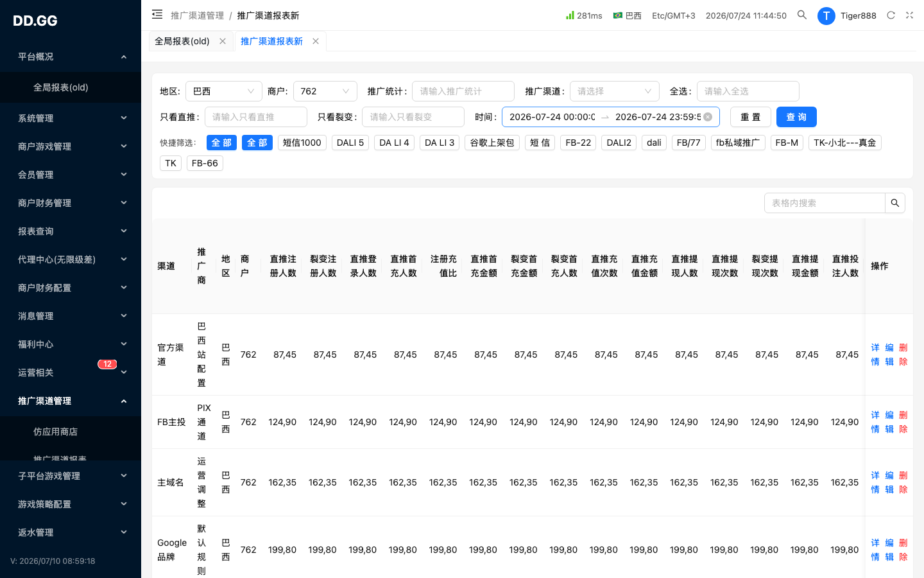Focus the 只看裂变 input field
The image size is (924, 578).
tap(413, 117)
